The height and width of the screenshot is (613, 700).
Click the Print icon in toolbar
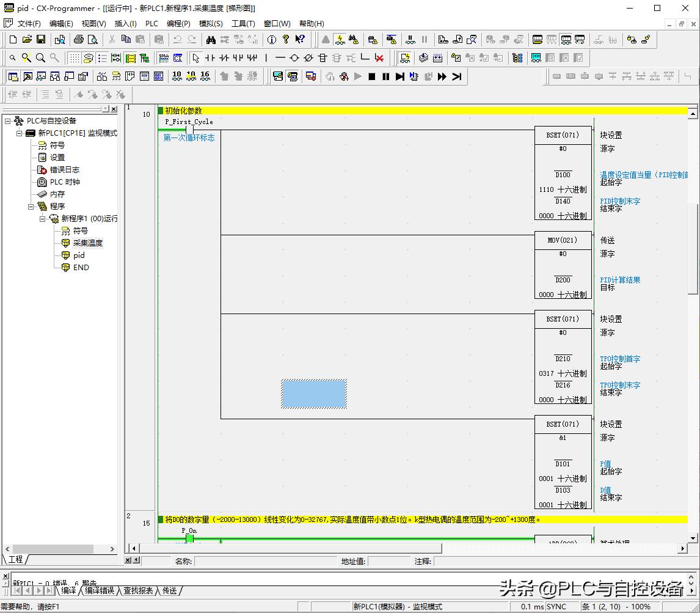point(78,40)
